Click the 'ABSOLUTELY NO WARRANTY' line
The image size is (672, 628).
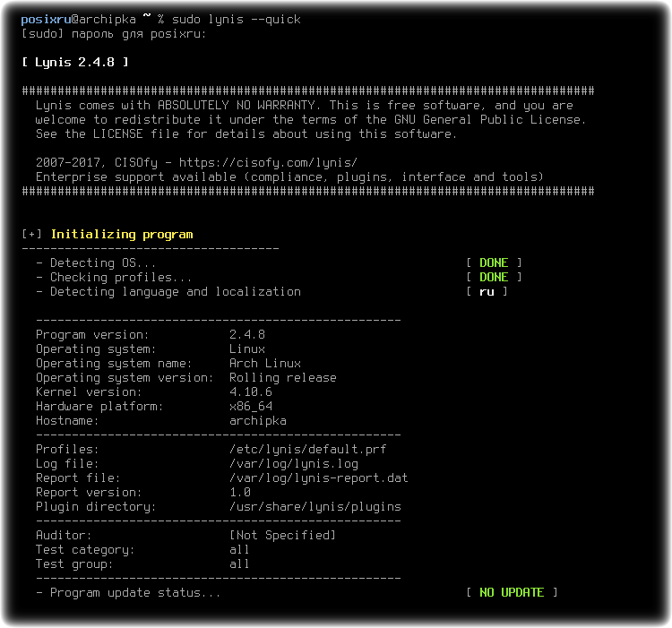[305, 106]
